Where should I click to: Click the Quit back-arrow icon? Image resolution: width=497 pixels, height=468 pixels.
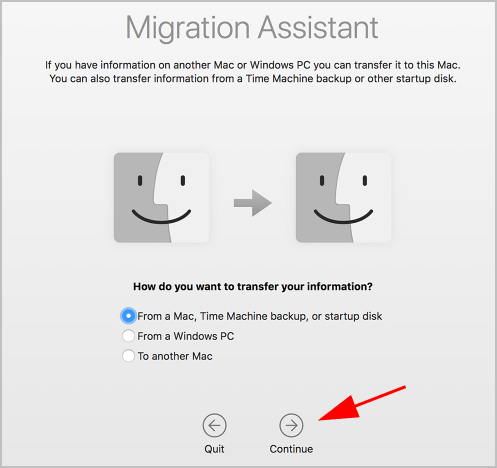[214, 425]
